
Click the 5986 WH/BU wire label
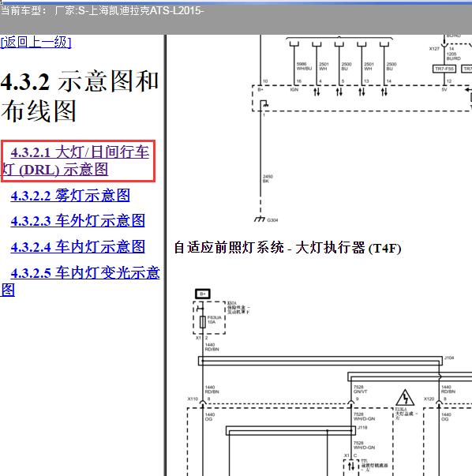click(304, 66)
